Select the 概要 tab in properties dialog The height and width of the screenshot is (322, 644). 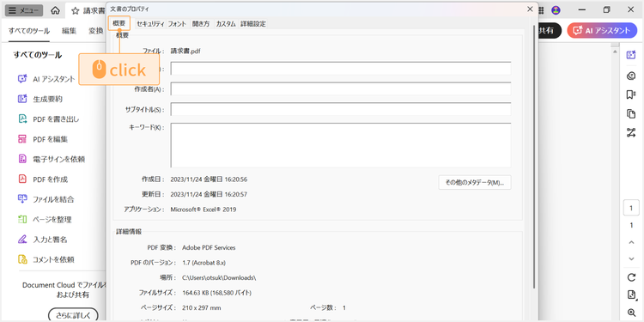119,23
